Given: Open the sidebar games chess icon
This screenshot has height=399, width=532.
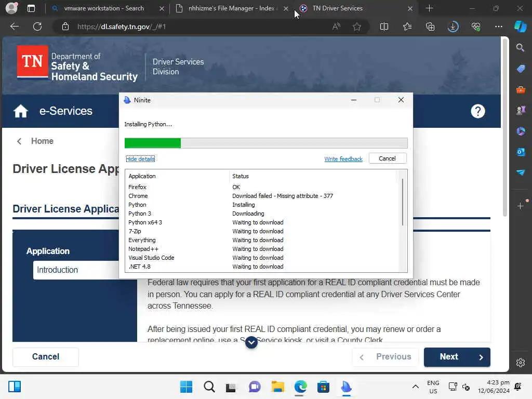Looking at the screenshot, I should [521, 110].
